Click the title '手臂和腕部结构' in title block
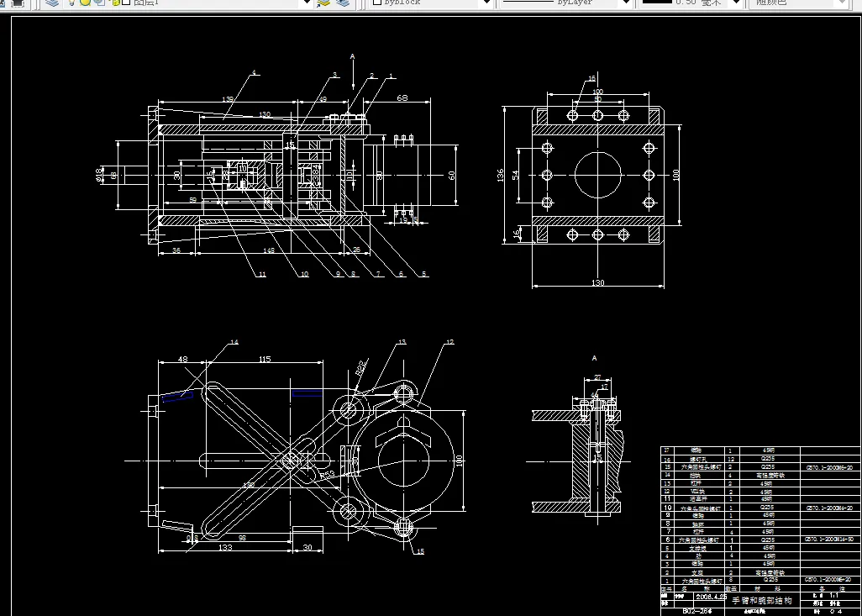The image size is (862, 616). click(x=762, y=600)
